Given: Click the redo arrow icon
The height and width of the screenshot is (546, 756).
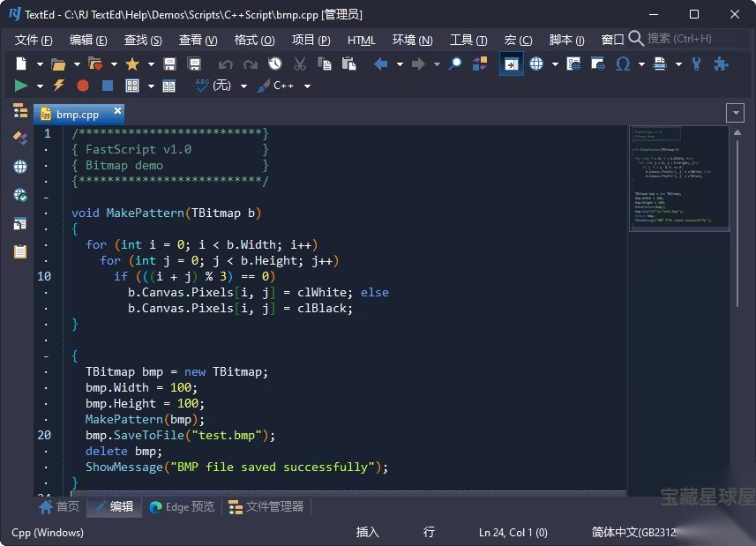Looking at the screenshot, I should (251, 64).
